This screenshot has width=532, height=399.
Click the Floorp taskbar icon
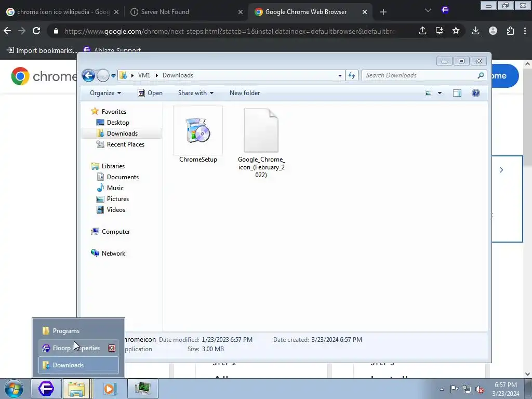pyautogui.click(x=46, y=389)
